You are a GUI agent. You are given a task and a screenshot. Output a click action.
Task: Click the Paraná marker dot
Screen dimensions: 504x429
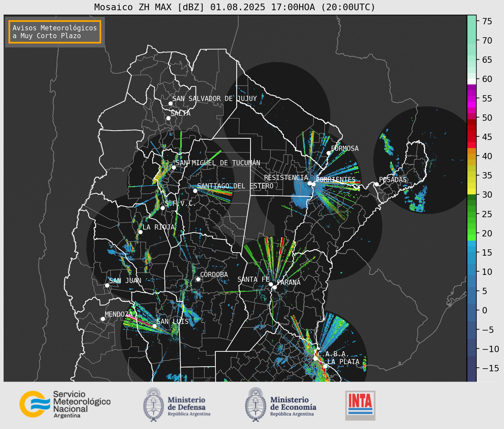pyautogui.click(x=275, y=287)
